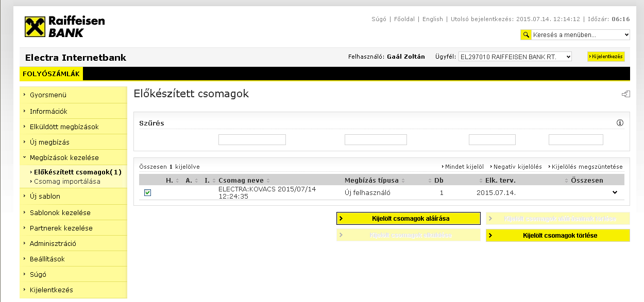Open the Ügyfél EL297010 dropdown
The width and height of the screenshot is (644, 302).
(515, 57)
